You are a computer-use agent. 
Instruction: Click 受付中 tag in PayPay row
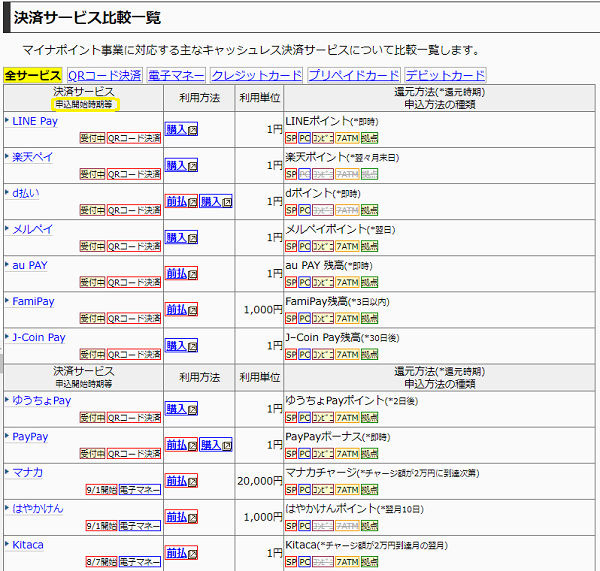92,454
